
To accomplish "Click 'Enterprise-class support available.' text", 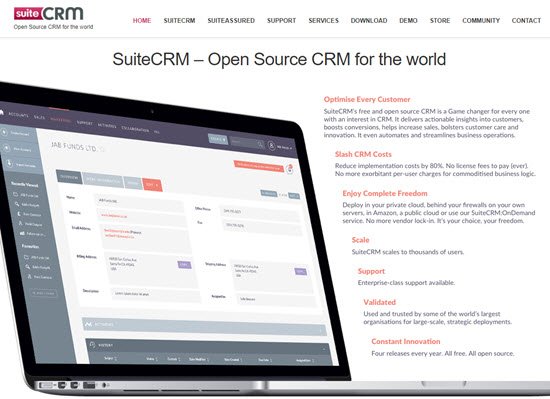I will (406, 283).
